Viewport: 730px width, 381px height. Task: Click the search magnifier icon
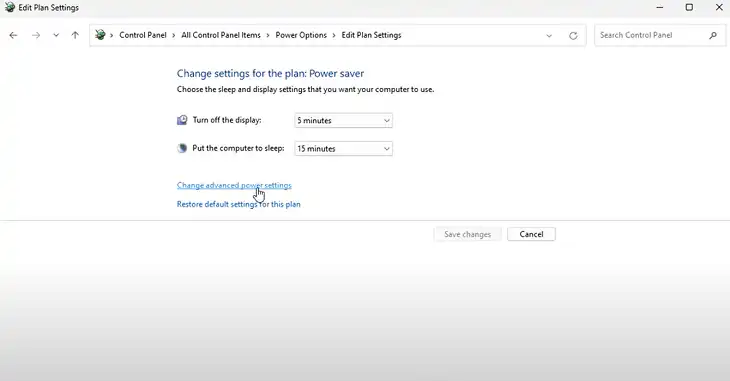pyautogui.click(x=713, y=35)
